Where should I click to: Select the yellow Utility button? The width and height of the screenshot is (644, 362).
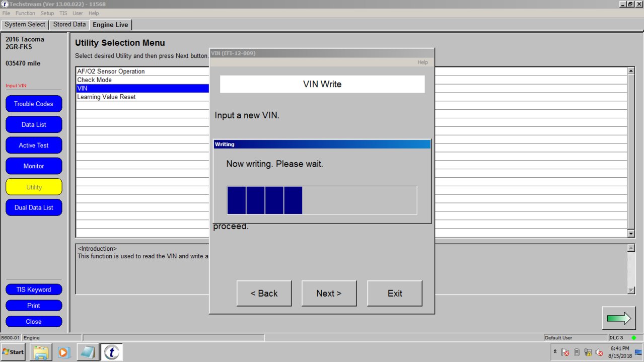point(34,187)
